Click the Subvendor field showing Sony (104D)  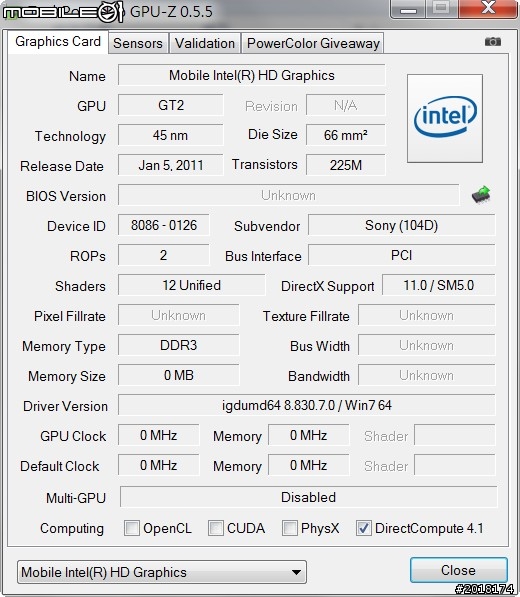(x=402, y=225)
